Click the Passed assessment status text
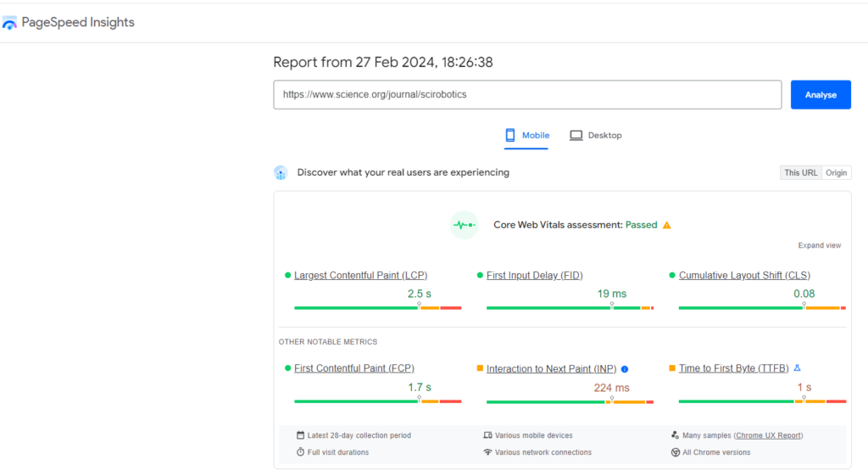Screen dimensions: 868x476 (641, 225)
